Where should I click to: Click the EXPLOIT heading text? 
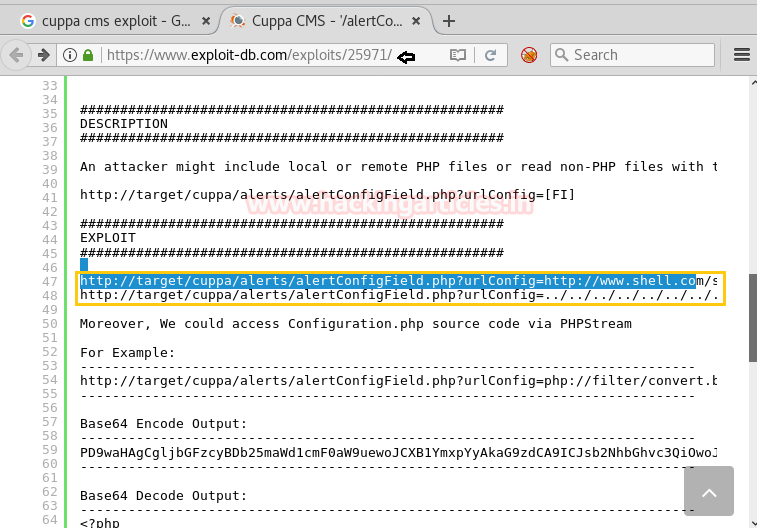(x=108, y=238)
